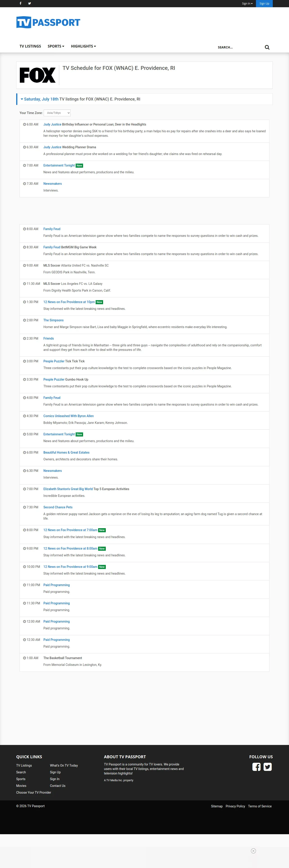The height and width of the screenshot is (868, 289).
Task: Open Twitter icon under Follow Us
Action: click(267, 767)
